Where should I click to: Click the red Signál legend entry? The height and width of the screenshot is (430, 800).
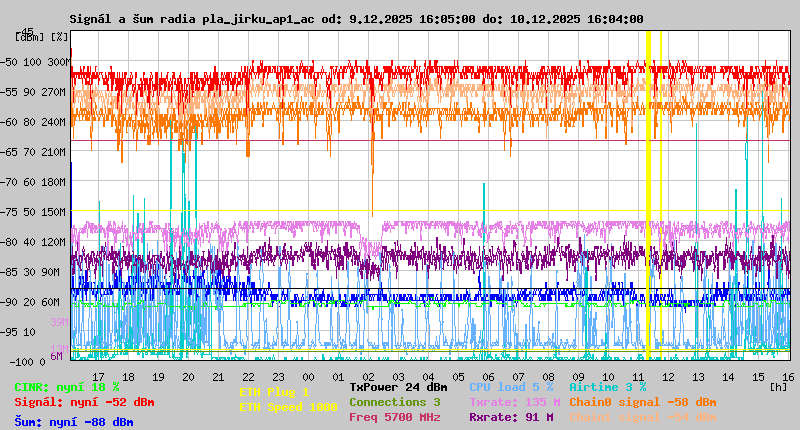click(84, 402)
